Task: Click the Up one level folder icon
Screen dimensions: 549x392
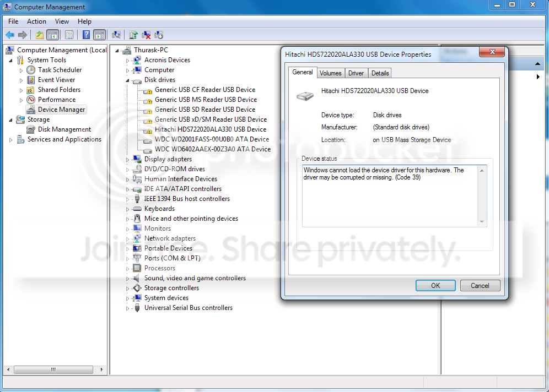Action: click(x=40, y=35)
